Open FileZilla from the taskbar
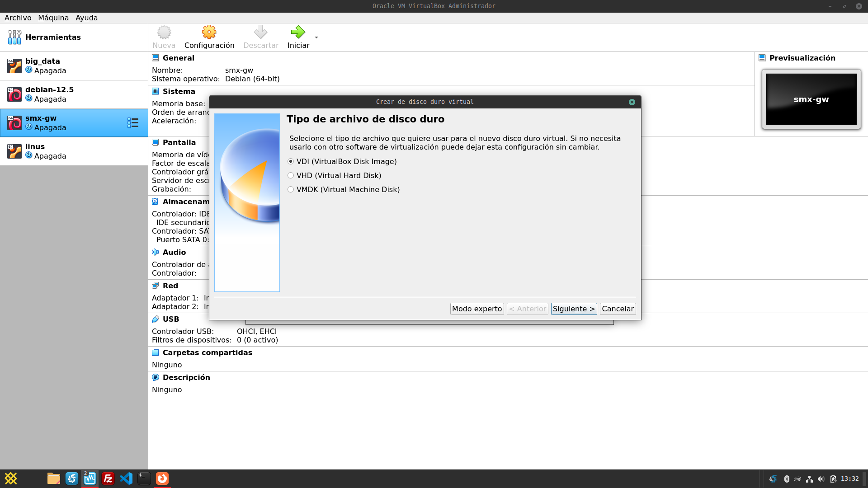The height and width of the screenshot is (488, 868). pos(108,479)
